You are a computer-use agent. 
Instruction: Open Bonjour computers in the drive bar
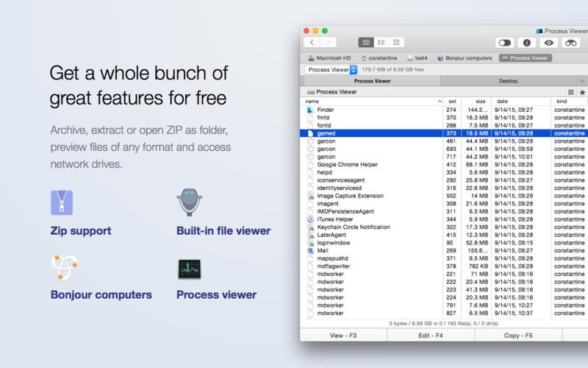tap(465, 58)
